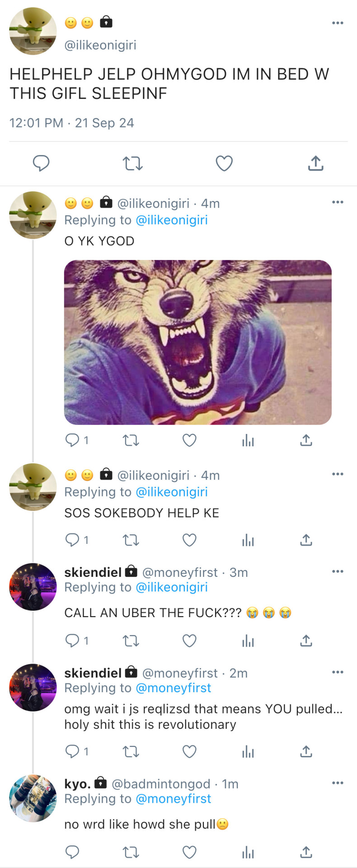357x868 pixels.
Task: Reply to the main HELPHELP tweet
Action: pyautogui.click(x=41, y=163)
